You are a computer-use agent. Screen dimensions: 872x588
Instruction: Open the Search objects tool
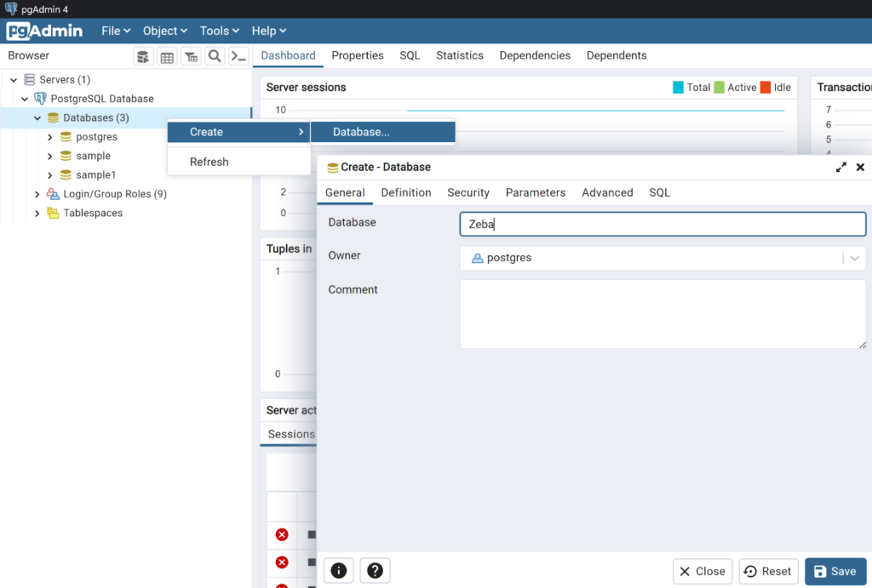tap(214, 55)
